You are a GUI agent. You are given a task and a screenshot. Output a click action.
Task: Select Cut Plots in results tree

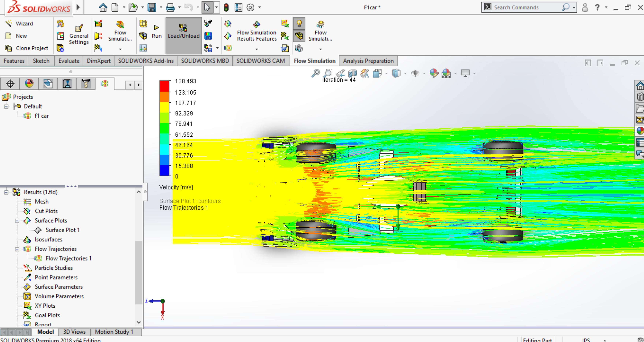[x=46, y=211]
